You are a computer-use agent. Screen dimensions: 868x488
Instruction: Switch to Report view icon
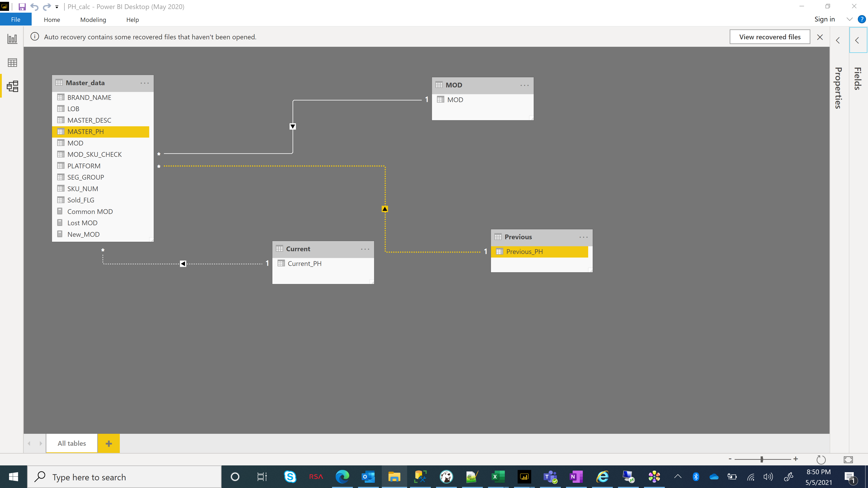coord(12,39)
